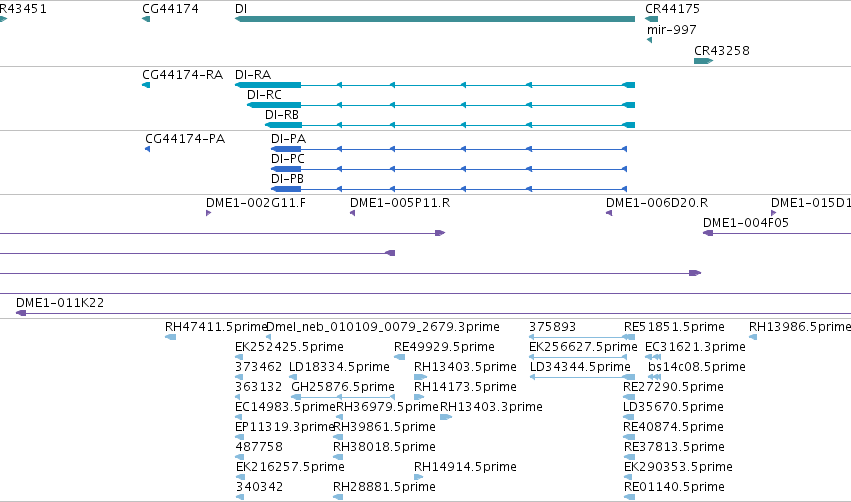Select the 373462 feature label
Screen dimensions: 851x502
tap(258, 367)
